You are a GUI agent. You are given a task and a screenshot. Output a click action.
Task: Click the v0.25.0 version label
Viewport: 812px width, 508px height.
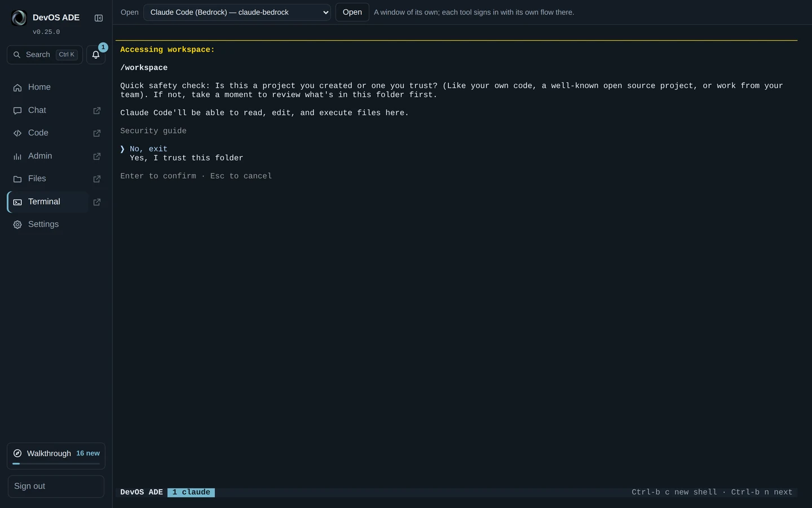(46, 32)
